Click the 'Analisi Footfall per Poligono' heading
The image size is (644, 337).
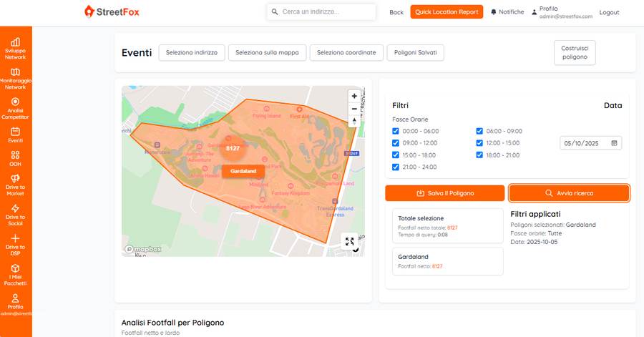pos(172,323)
